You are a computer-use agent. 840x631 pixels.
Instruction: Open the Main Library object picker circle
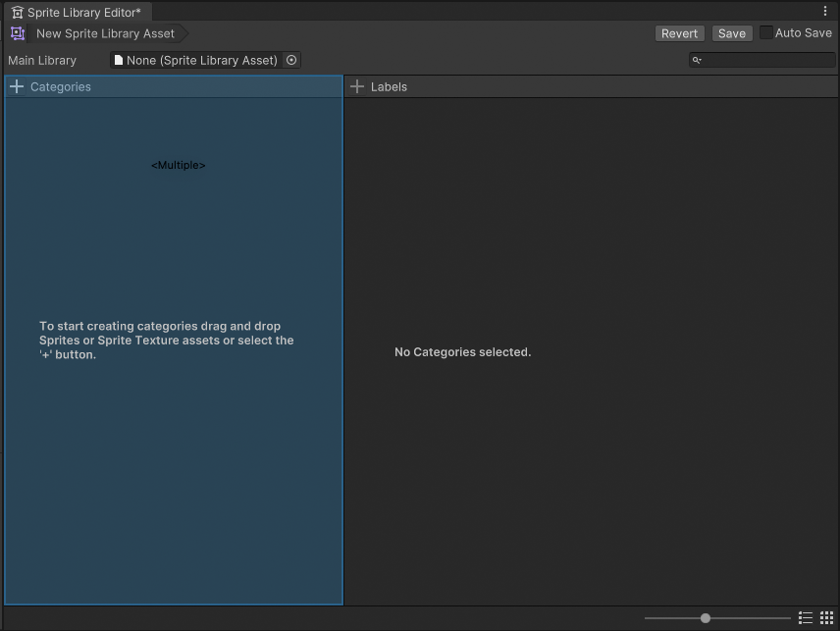click(291, 60)
